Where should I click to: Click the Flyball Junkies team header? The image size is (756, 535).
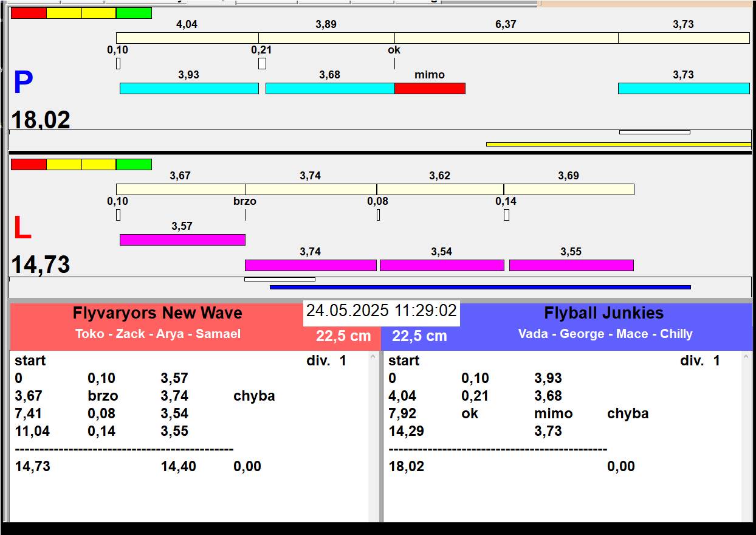tap(604, 313)
